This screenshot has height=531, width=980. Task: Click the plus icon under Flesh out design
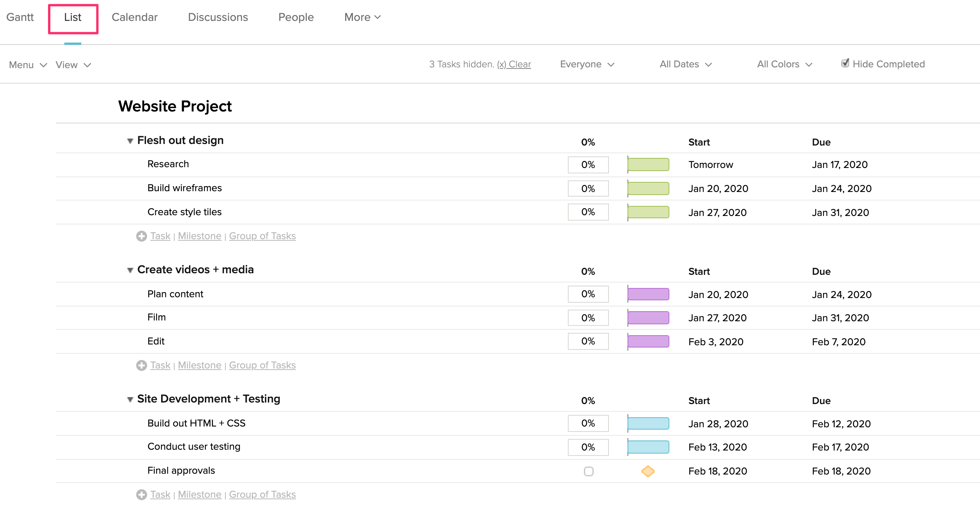(x=142, y=236)
